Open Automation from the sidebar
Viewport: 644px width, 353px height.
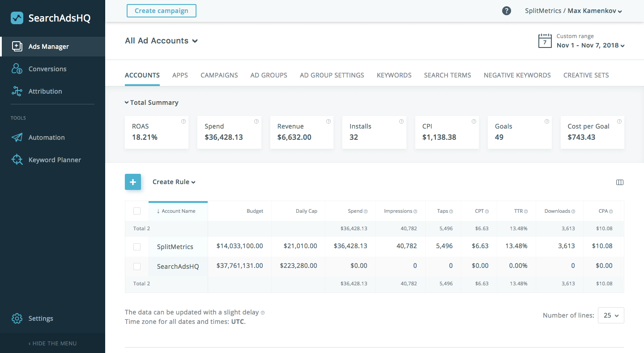click(47, 138)
